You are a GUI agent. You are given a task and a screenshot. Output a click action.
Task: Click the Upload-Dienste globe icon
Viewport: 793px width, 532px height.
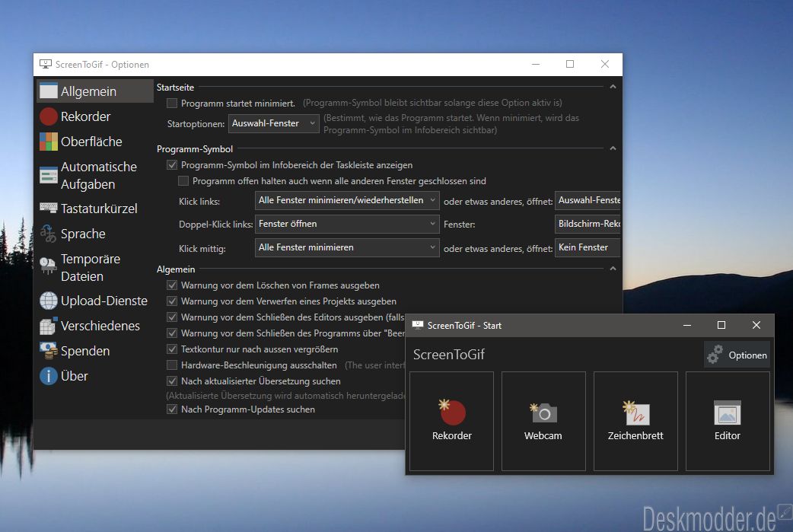coord(49,301)
